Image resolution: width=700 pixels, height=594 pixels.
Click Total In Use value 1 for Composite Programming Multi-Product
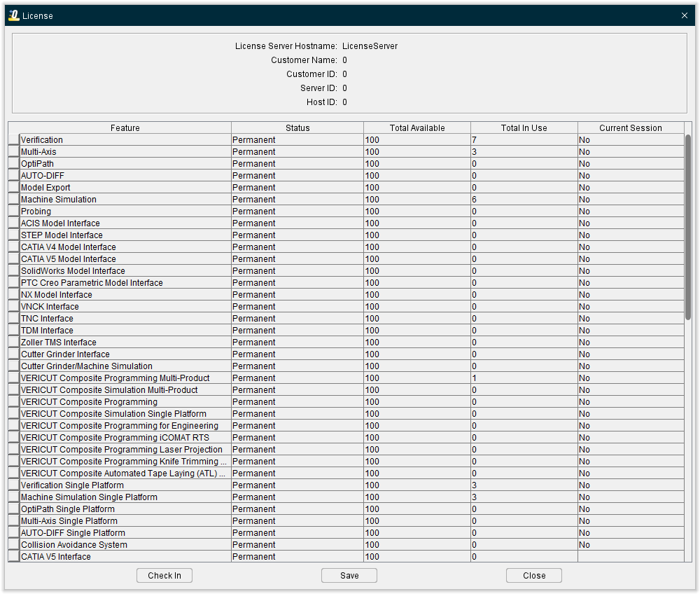(524, 378)
